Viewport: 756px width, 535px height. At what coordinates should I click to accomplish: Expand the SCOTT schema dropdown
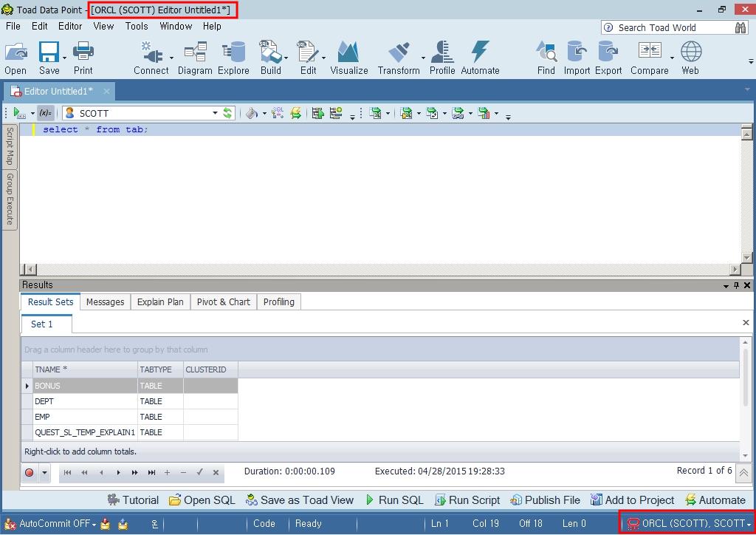(215, 113)
